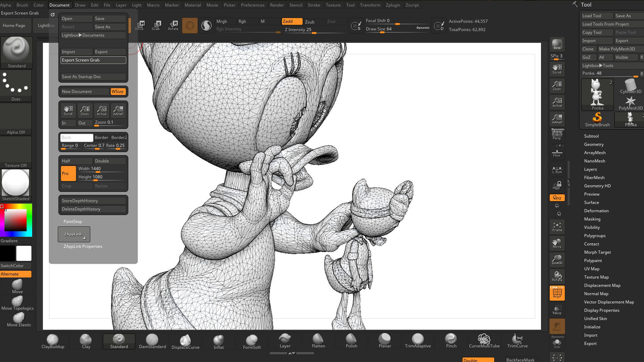Image resolution: width=644 pixels, height=362 pixels.
Task: Click the Actual size icon in right shelf
Action: coord(557,102)
